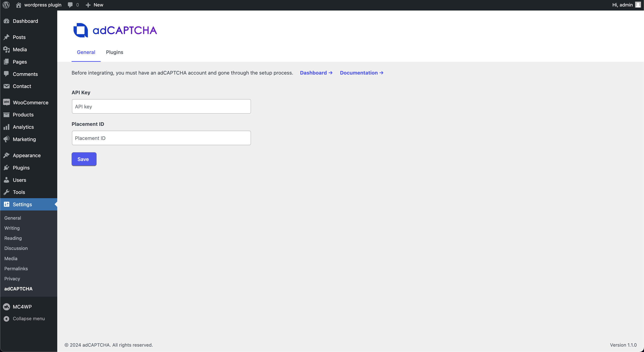This screenshot has height=352, width=644.
Task: Collapse the WordPress admin menu
Action: [x=29, y=319]
